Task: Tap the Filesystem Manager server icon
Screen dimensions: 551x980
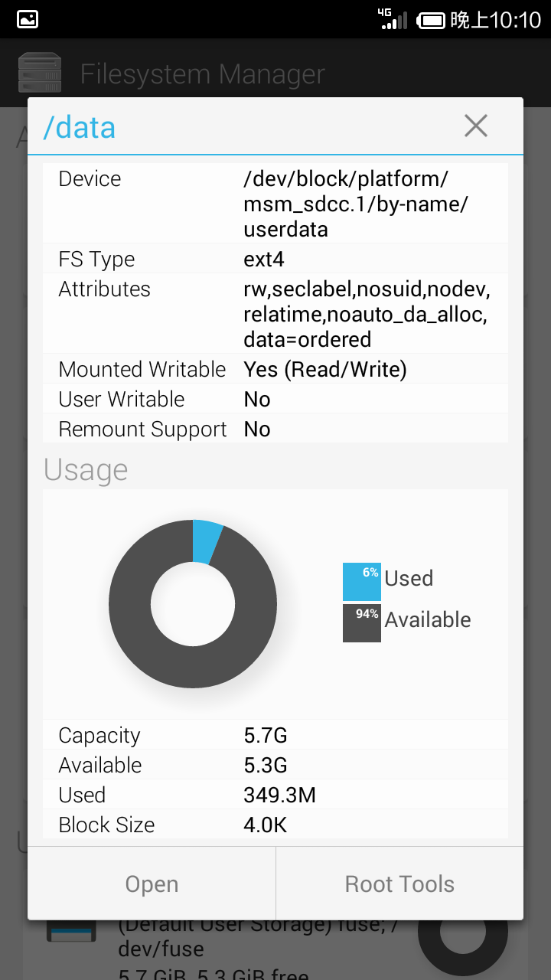Action: 40,73
